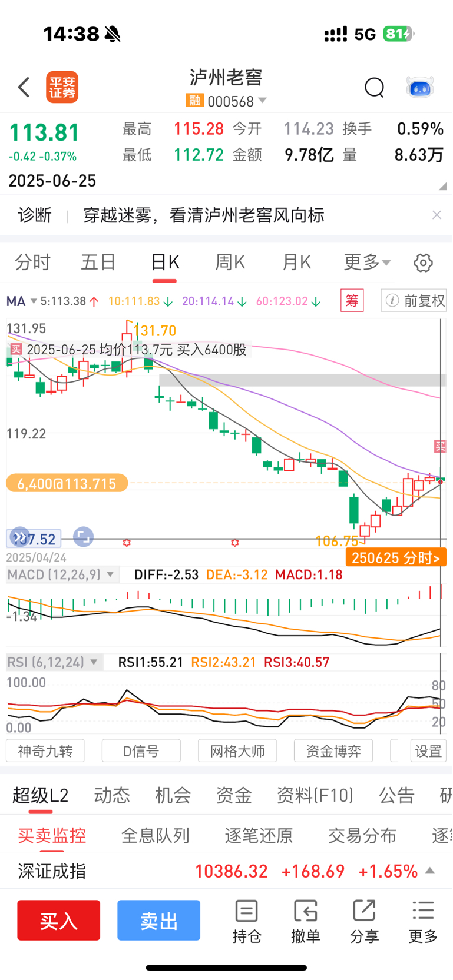Viewport: 453px width, 980px height.
Task: Tap the double-arrow scroll chart icon
Action: (x=20, y=536)
